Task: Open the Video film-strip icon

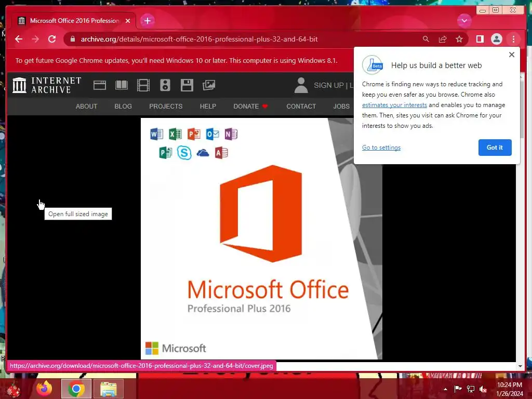Action: 143,85
